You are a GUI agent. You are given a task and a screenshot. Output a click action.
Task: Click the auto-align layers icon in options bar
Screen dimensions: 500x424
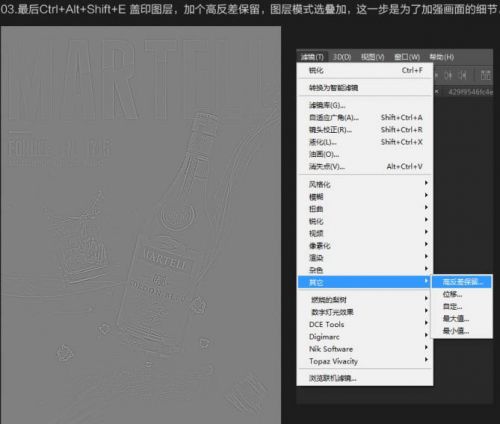(x=486, y=75)
